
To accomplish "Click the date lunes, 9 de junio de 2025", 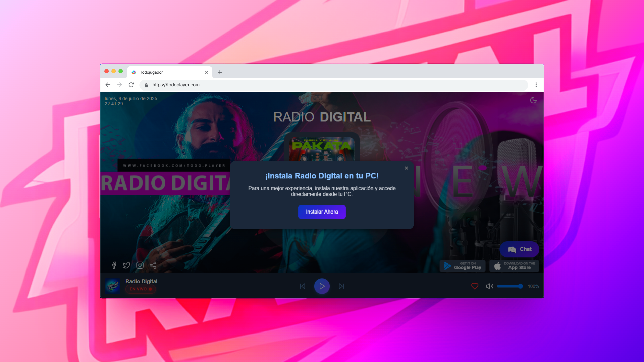I will [x=131, y=99].
